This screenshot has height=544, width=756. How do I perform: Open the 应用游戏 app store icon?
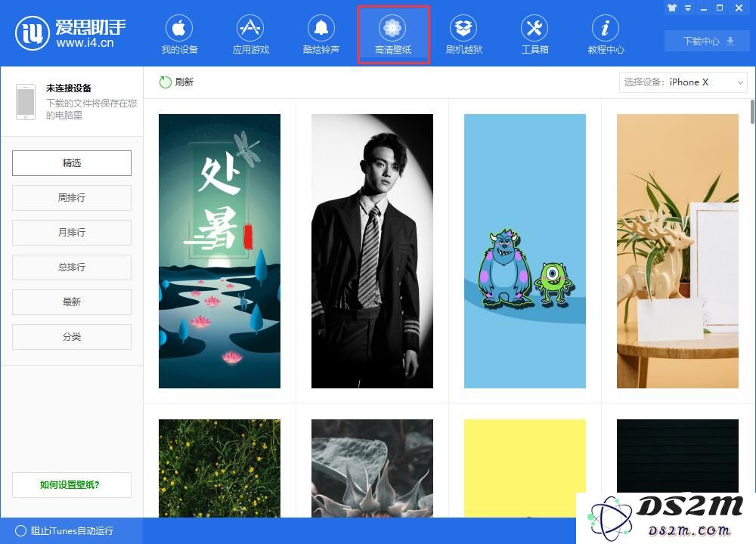coord(249,29)
